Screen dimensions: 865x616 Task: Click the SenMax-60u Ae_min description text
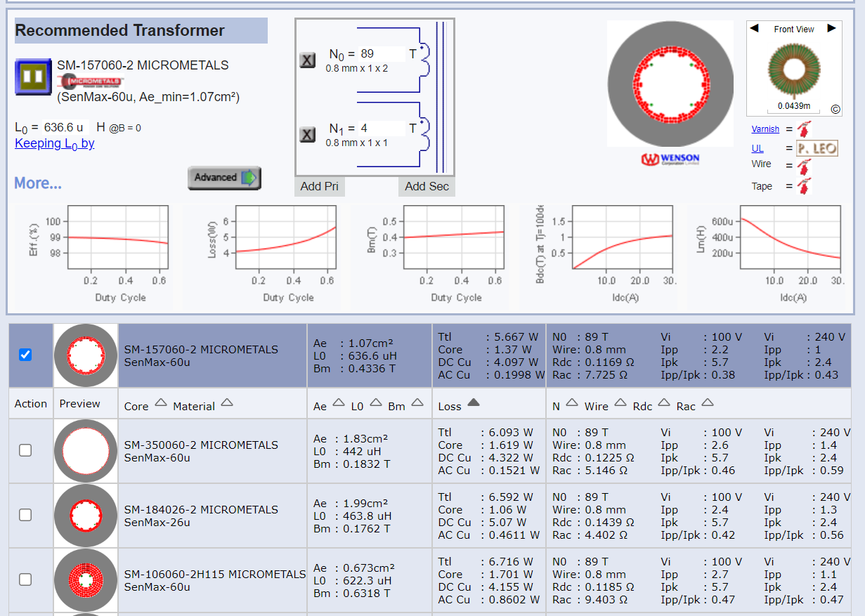point(148,97)
